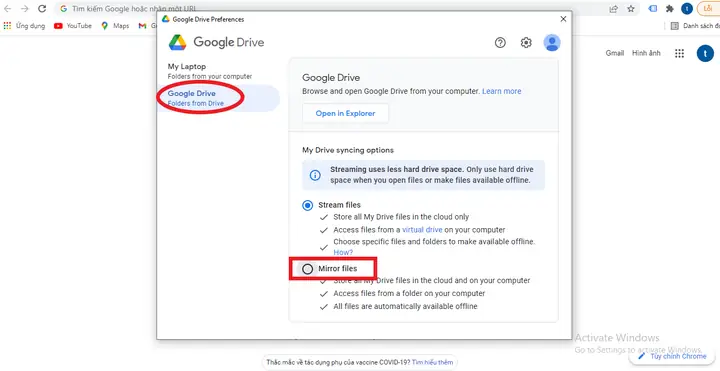Image resolution: width=720 pixels, height=371 pixels.
Task: Open the reading list Danh sách bookmark
Action: pos(695,26)
